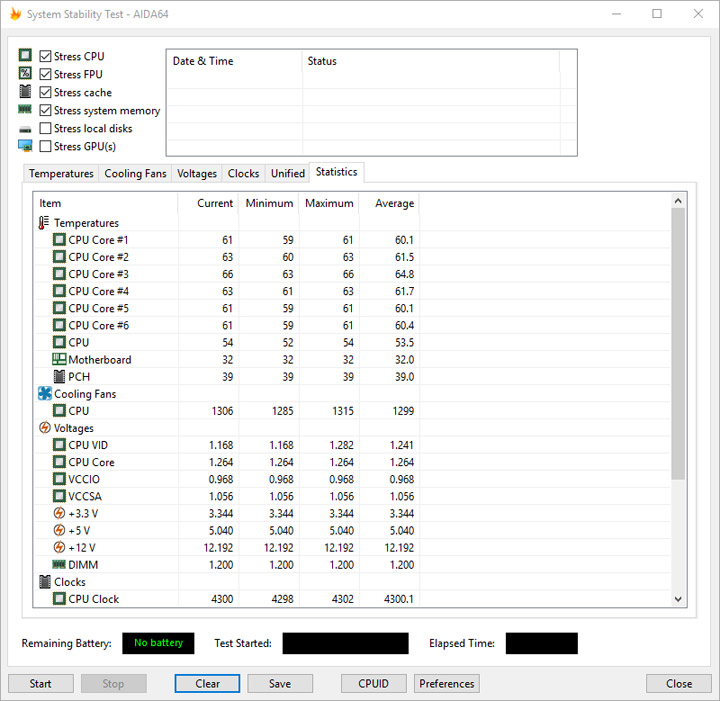Click the icon next to CPU VID

[59, 445]
